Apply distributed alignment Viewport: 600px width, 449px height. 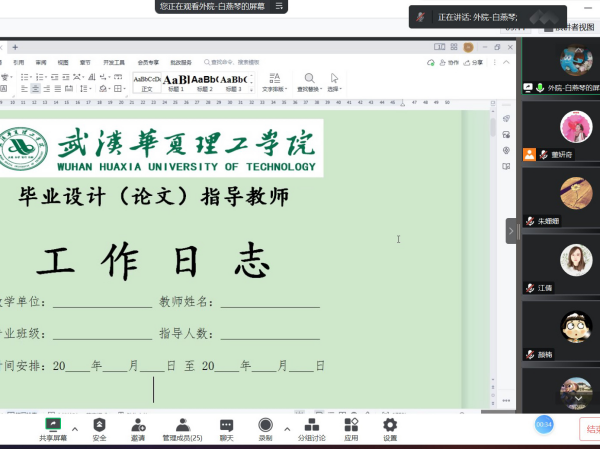[x=69, y=89]
